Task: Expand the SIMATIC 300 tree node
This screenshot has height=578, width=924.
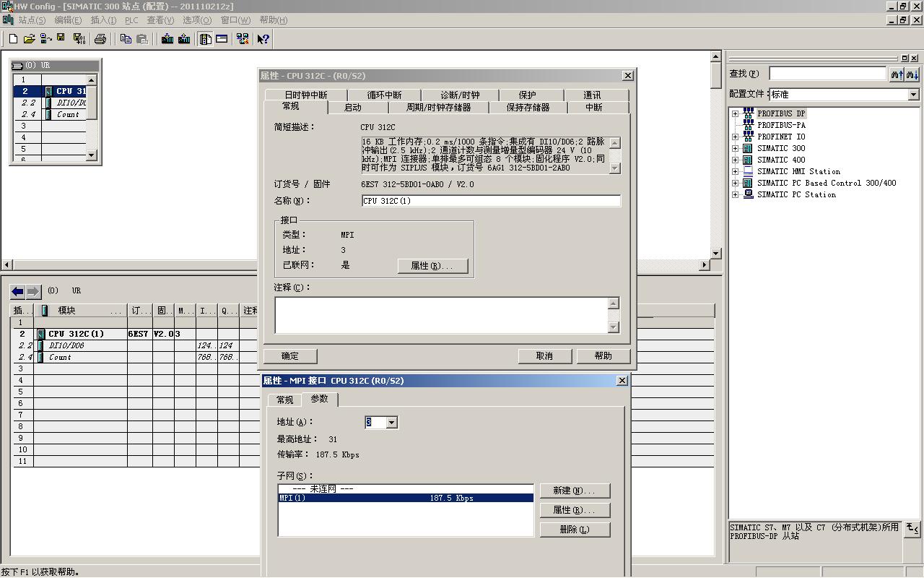Action: click(735, 148)
